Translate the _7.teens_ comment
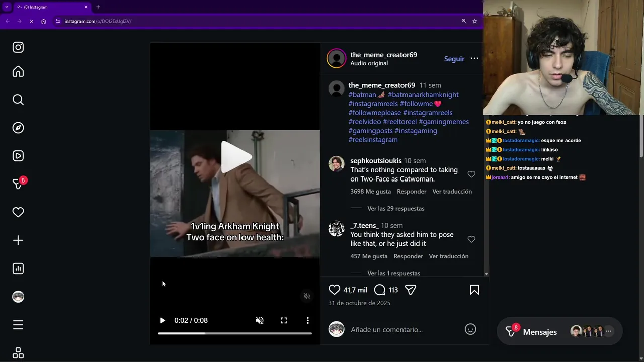The height and width of the screenshot is (362, 644). tap(449, 256)
